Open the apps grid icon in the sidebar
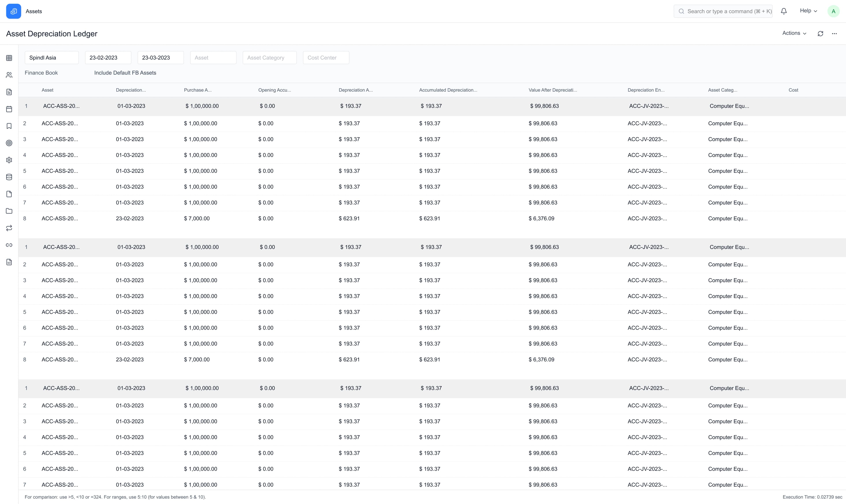846x504 pixels. [x=9, y=58]
